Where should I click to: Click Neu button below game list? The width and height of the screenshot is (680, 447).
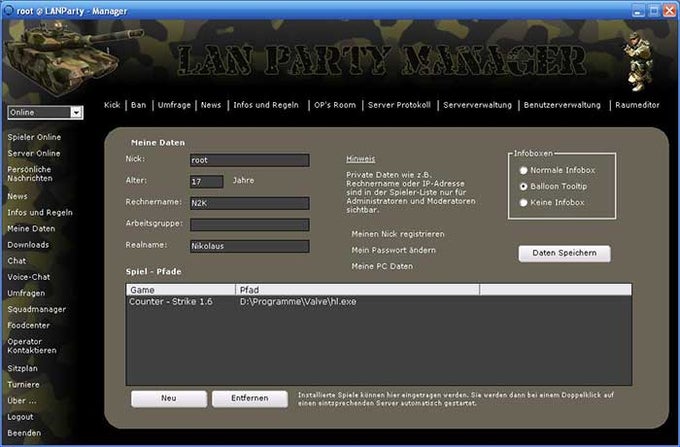pos(169,398)
